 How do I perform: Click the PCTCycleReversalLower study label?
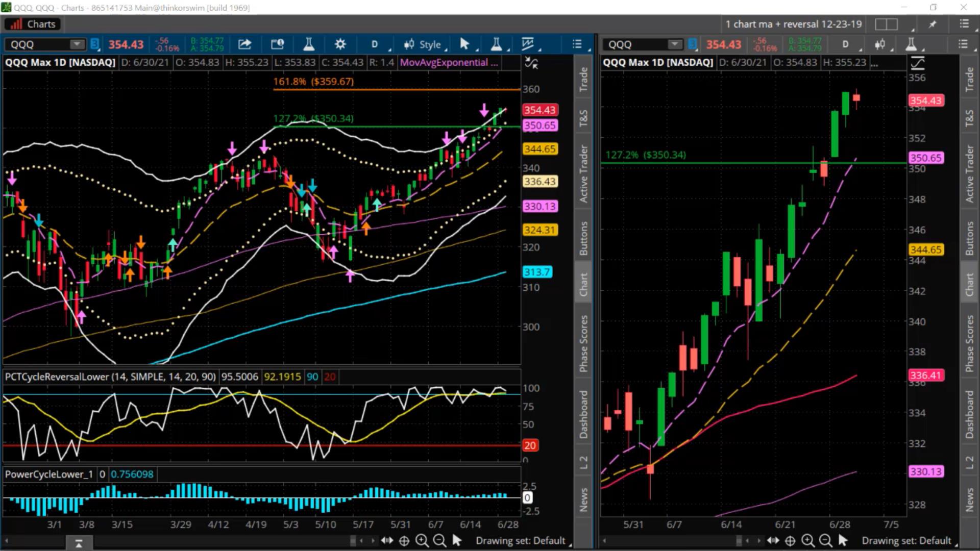[110, 377]
